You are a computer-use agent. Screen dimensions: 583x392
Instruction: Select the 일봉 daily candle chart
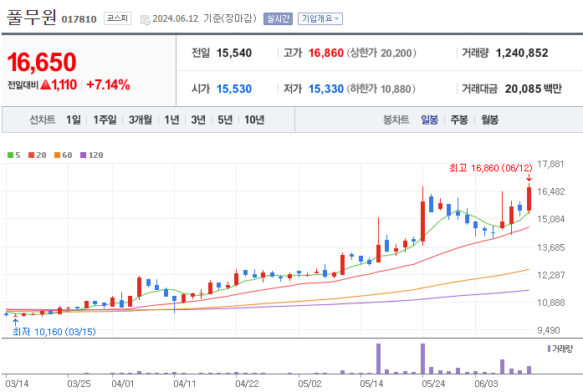point(429,120)
